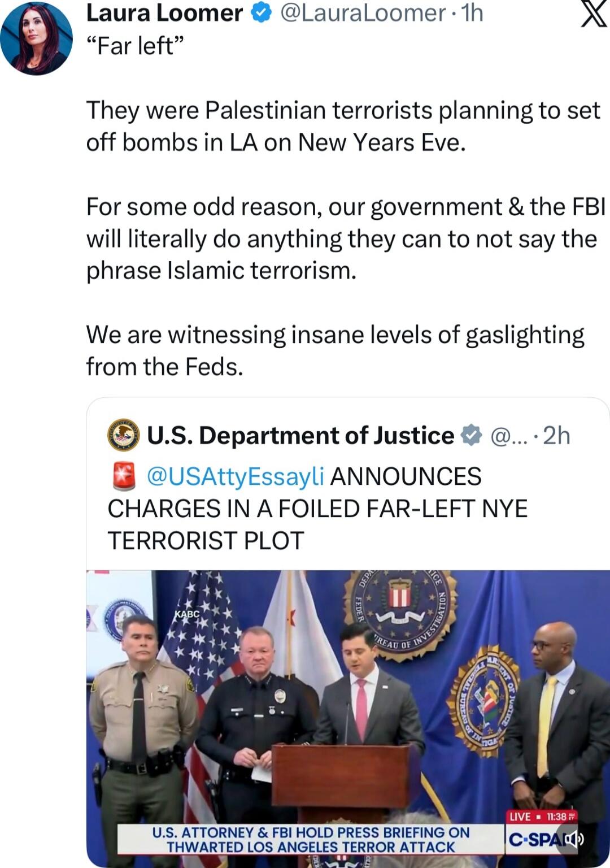Screen dimensions: 610x868
Task: Click the Department of Justice verified badge
Action: coord(471,436)
